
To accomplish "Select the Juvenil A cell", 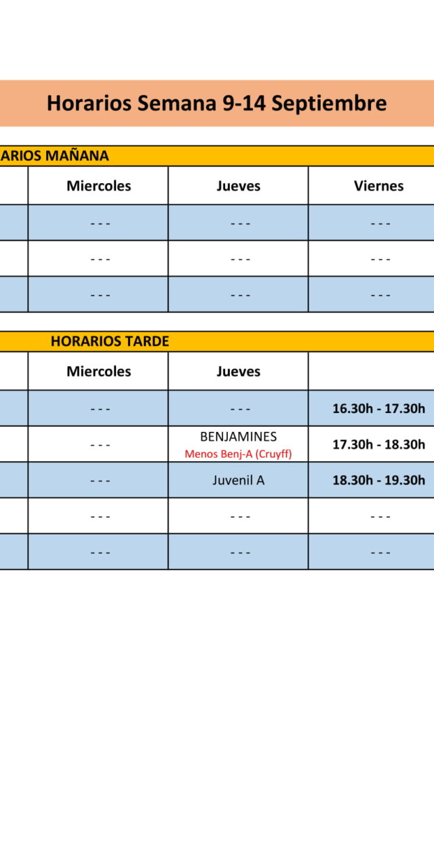I will (x=238, y=480).
